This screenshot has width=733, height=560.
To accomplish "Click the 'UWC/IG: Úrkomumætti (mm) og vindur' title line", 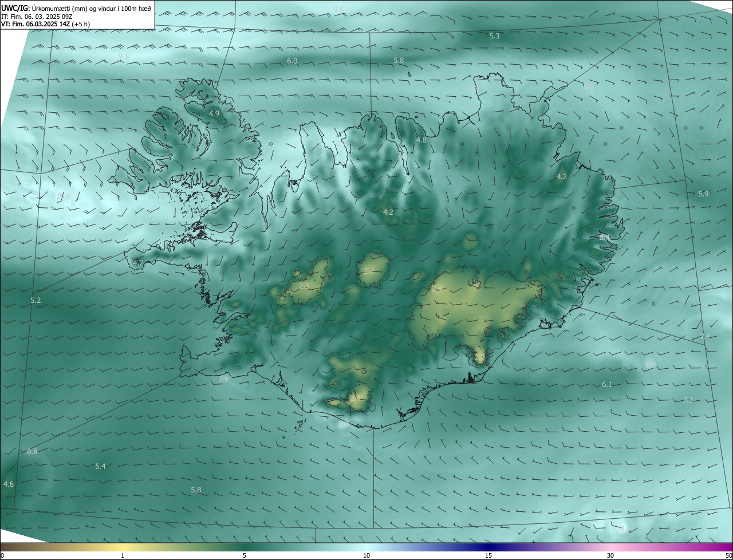I will (x=76, y=9).
